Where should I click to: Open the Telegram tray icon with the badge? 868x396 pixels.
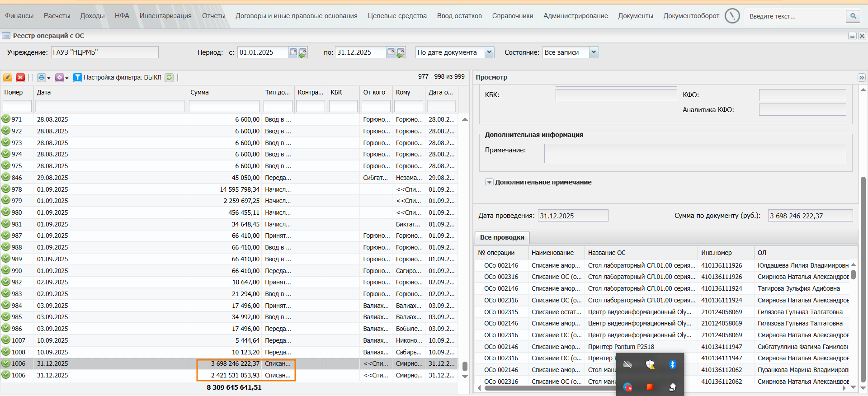627,387
